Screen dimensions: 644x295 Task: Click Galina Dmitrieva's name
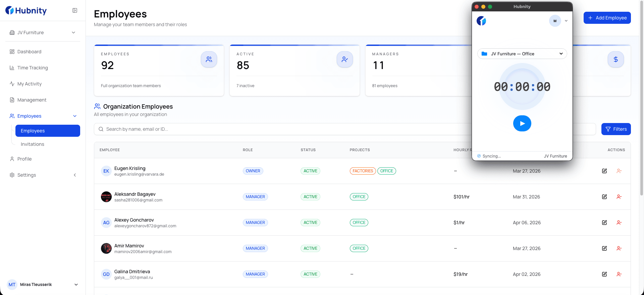coord(132,272)
